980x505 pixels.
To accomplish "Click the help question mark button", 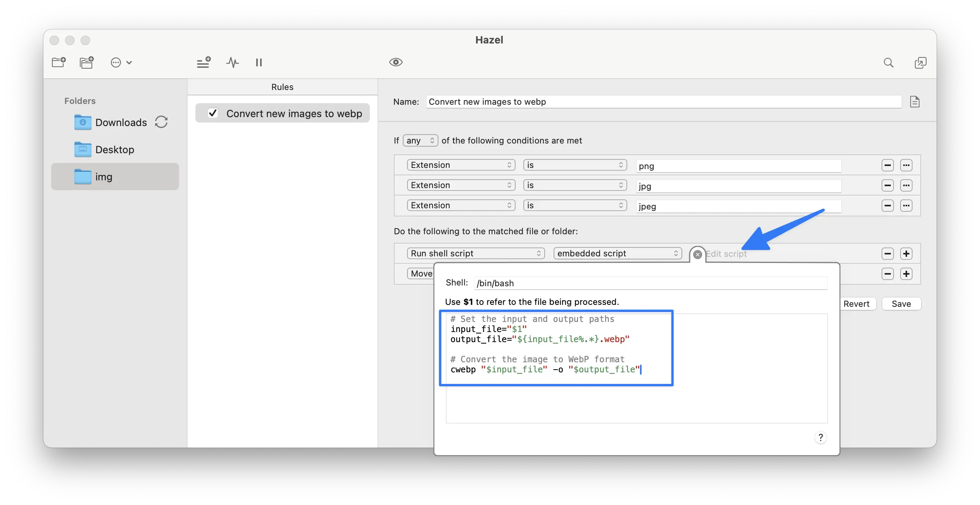I will pyautogui.click(x=820, y=438).
